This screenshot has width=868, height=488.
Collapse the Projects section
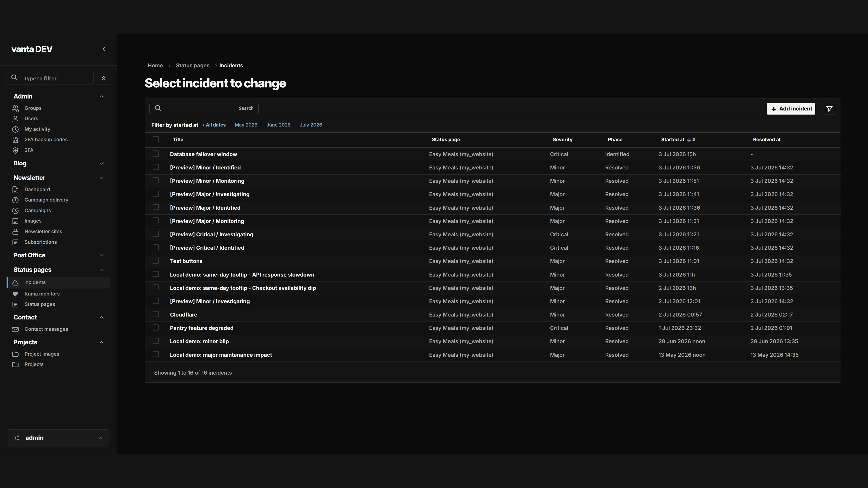(x=101, y=343)
